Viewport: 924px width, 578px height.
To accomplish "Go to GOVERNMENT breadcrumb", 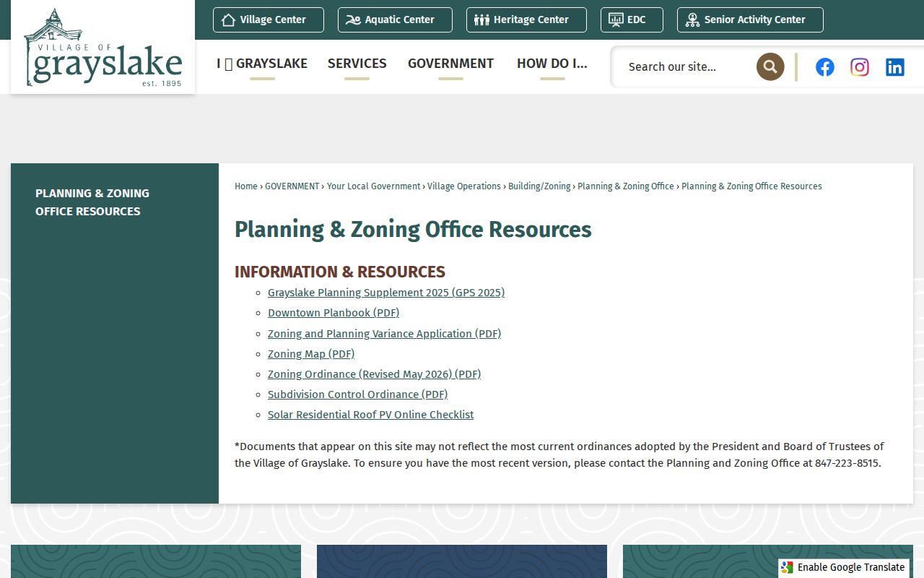I will click(292, 186).
